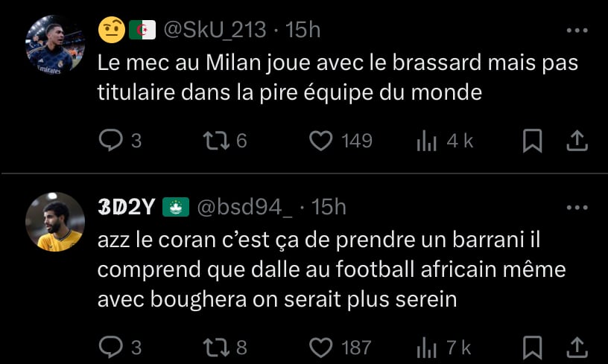The width and height of the screenshot is (608, 364).
Task: Open the 3D2Y display name profile
Action: point(127,208)
